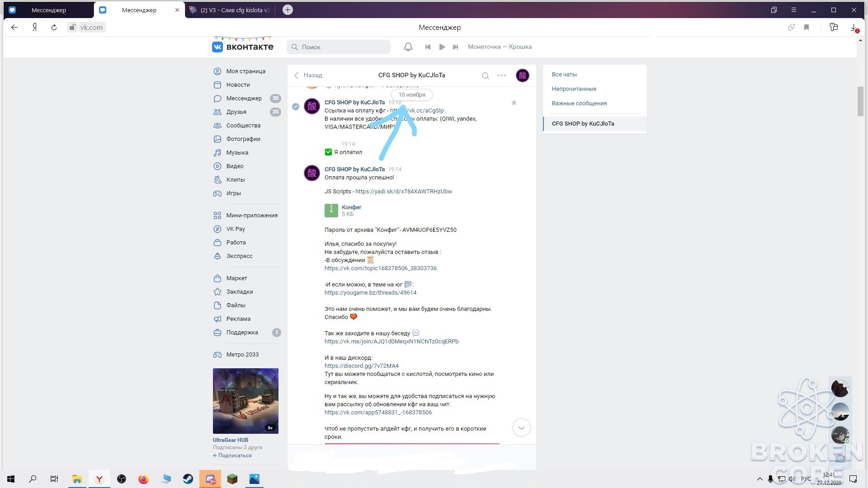Open Steam from Windows taskbar
868x488 pixels.
[188, 479]
